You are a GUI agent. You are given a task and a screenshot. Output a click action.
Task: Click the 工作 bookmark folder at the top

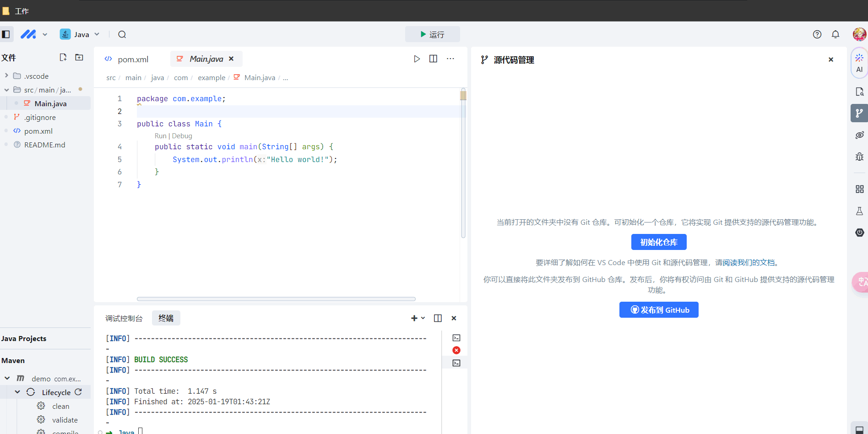click(16, 11)
